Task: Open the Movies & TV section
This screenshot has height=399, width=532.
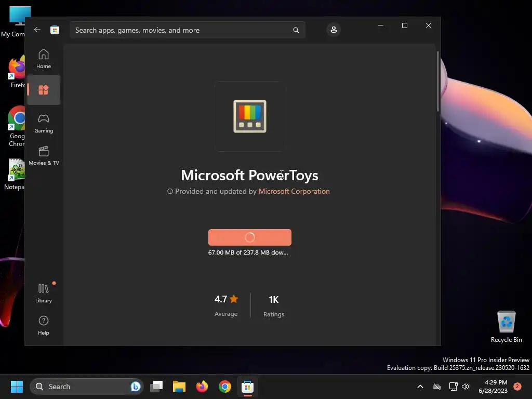Action: tap(44, 156)
